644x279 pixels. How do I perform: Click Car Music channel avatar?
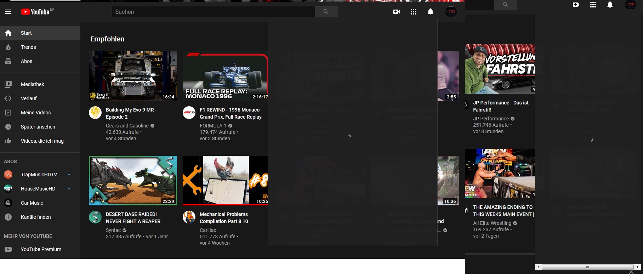[x=8, y=203]
